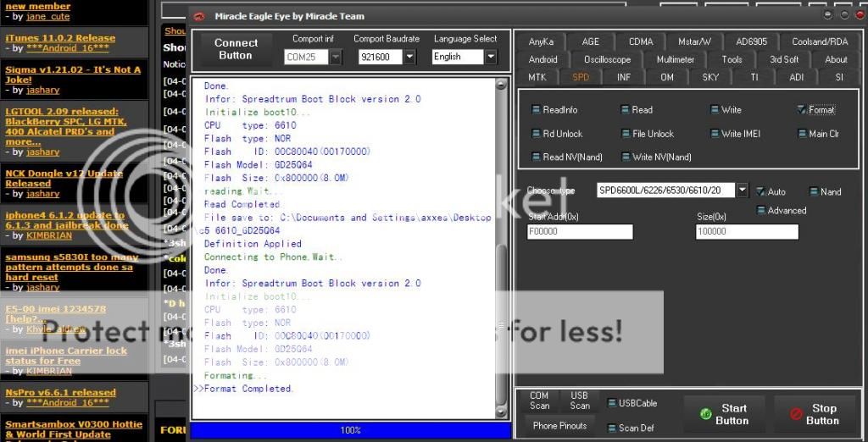This screenshot has height=442, width=868.
Task: Open the Tools tab
Action: coord(732,59)
